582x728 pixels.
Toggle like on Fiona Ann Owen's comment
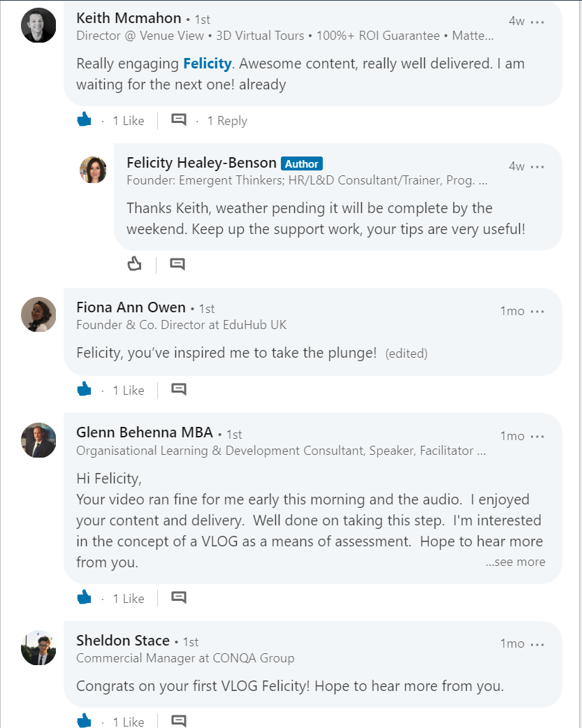coord(85,390)
